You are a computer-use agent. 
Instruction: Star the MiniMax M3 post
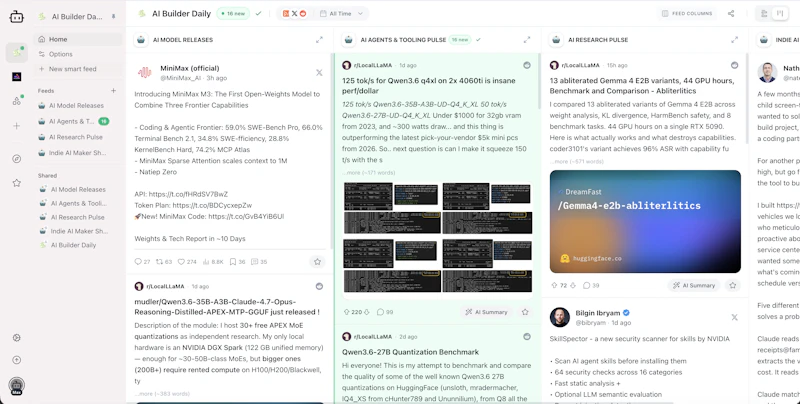coord(317,262)
